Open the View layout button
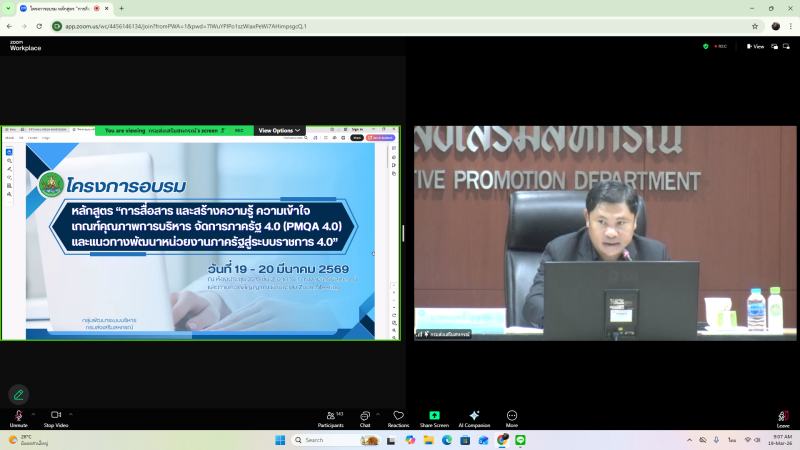This screenshot has height=450, width=800. pos(755,46)
